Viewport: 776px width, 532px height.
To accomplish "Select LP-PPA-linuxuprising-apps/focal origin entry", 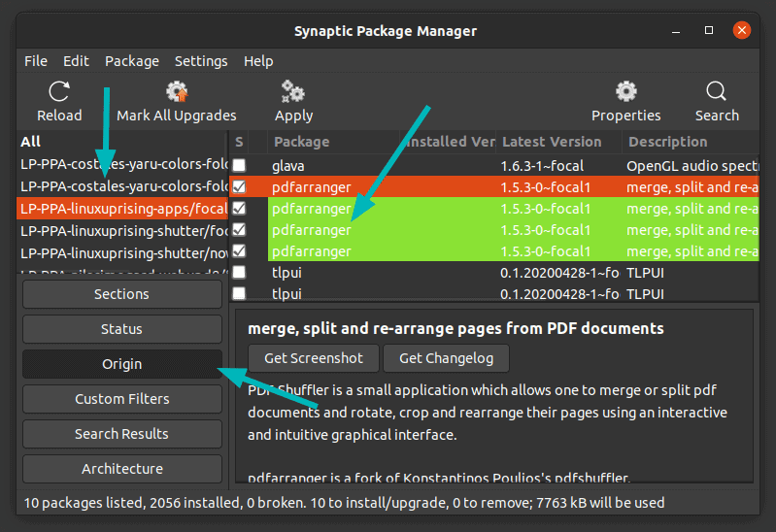I will click(121, 209).
